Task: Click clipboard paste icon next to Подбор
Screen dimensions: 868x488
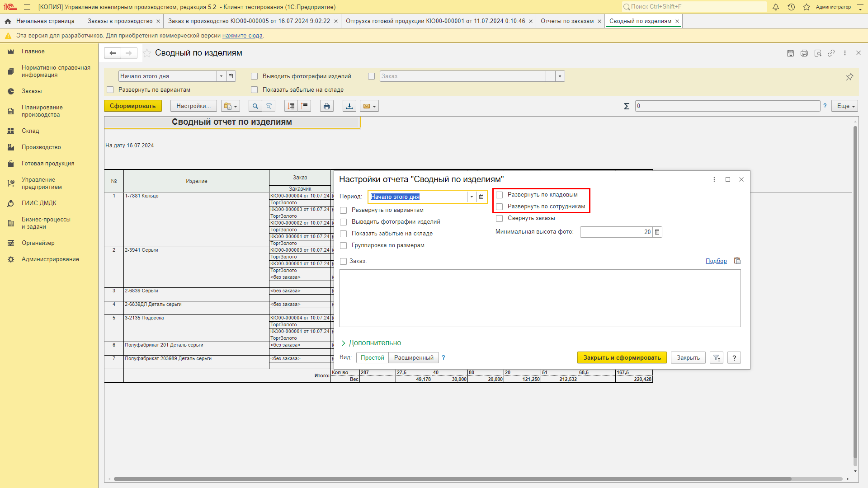Action: click(737, 261)
